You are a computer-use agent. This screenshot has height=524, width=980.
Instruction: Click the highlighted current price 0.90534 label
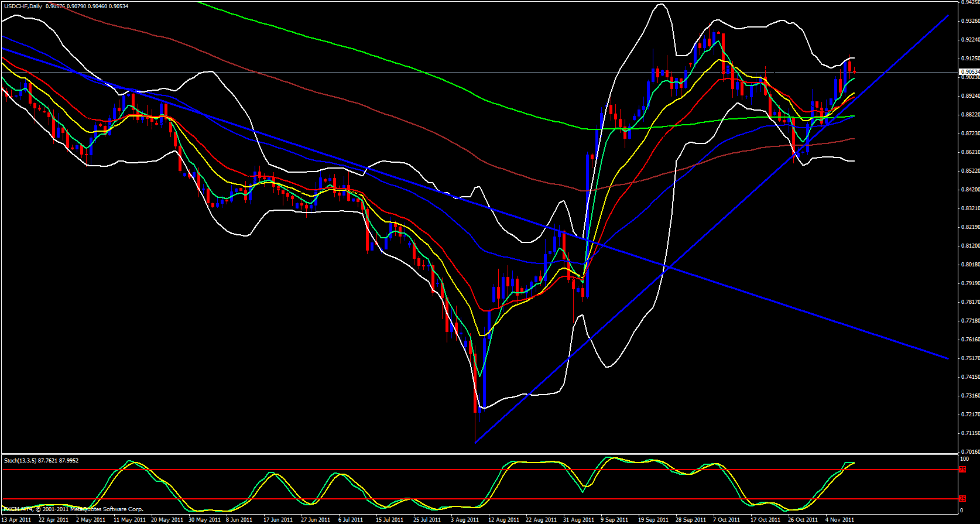(969, 71)
